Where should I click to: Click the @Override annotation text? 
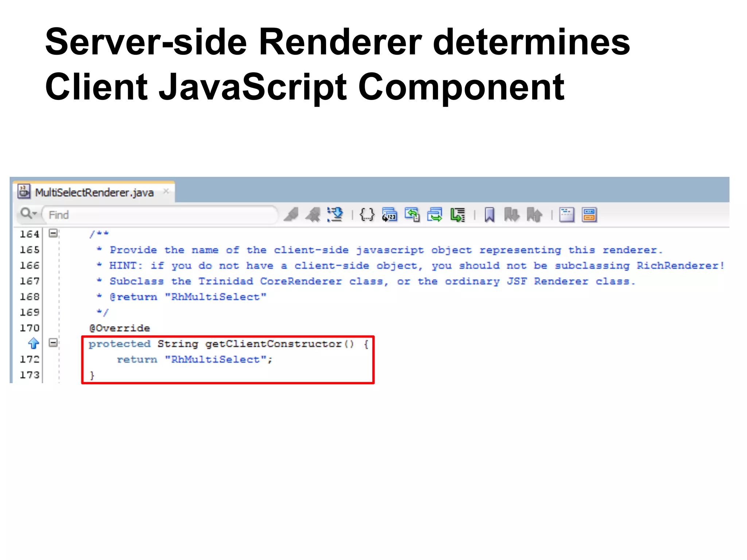pyautogui.click(x=120, y=328)
